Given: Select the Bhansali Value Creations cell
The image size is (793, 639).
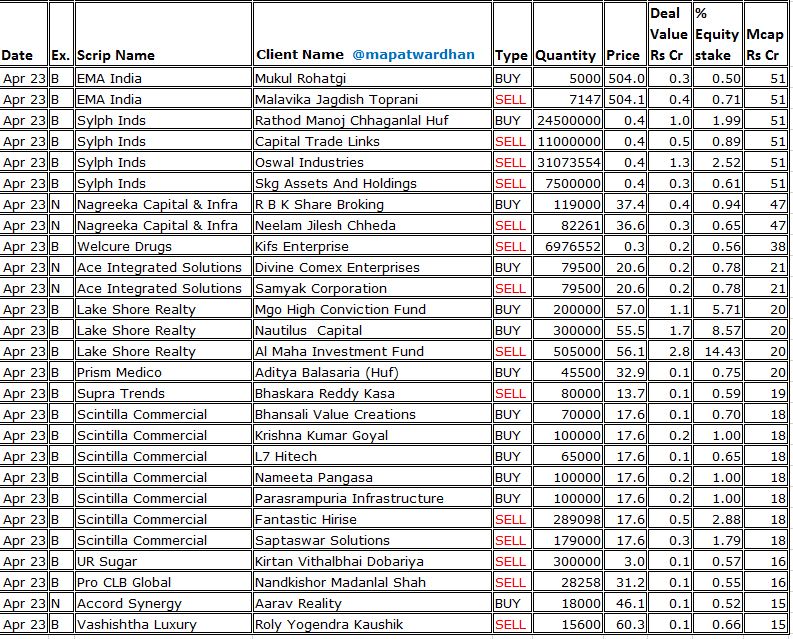Looking at the screenshot, I should (x=372, y=414).
